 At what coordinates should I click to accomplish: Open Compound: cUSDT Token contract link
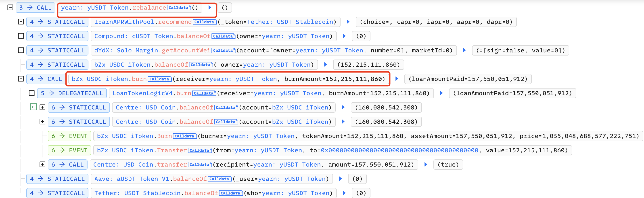click(x=134, y=36)
